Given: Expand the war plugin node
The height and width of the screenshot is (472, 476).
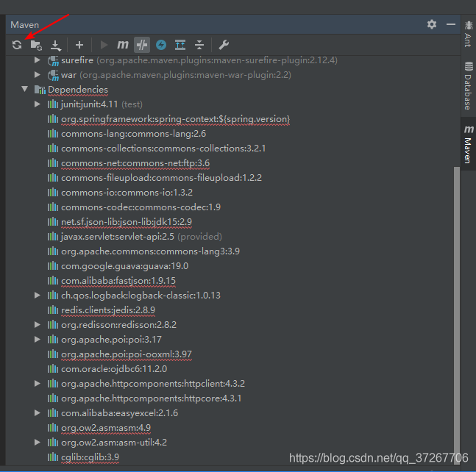Looking at the screenshot, I should click(38, 74).
